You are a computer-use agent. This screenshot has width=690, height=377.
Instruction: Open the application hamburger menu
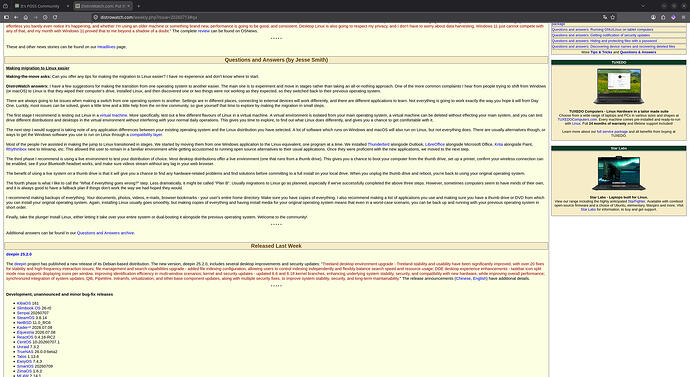point(683,17)
